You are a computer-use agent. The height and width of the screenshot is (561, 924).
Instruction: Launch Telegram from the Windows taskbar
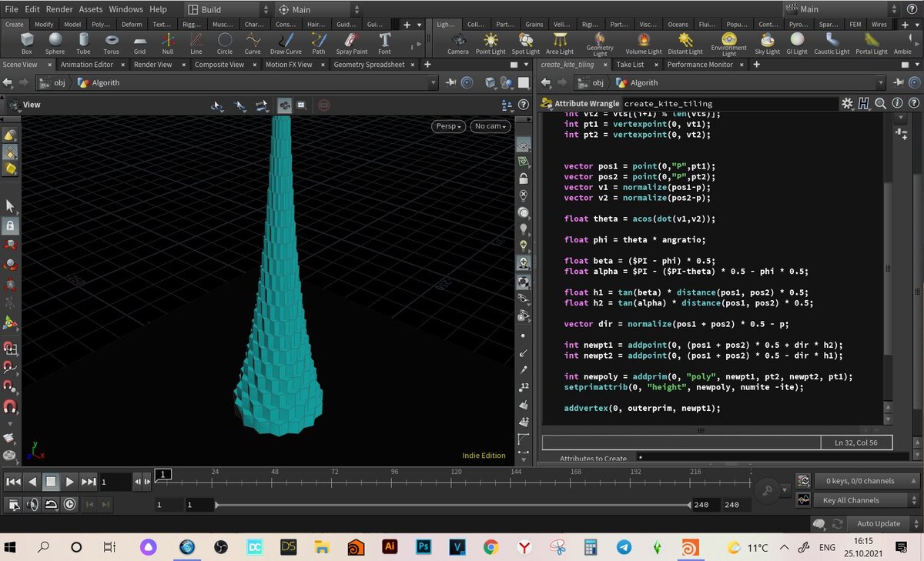point(624,547)
